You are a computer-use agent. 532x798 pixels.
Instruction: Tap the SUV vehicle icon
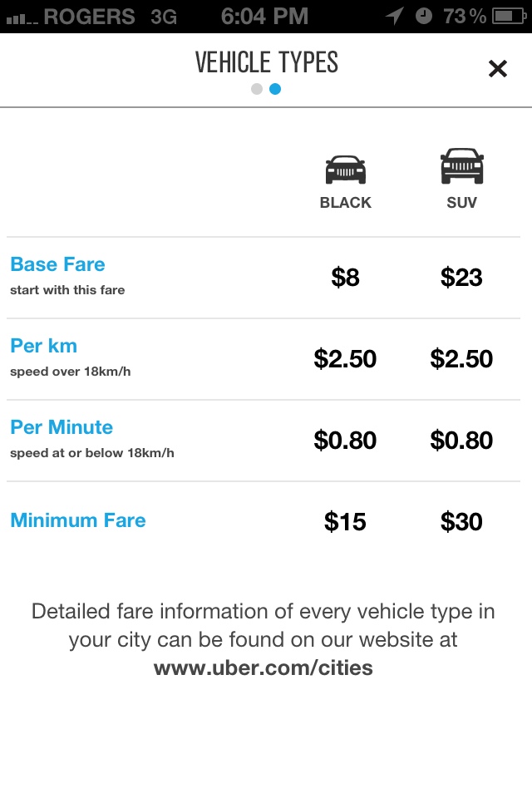click(461, 166)
